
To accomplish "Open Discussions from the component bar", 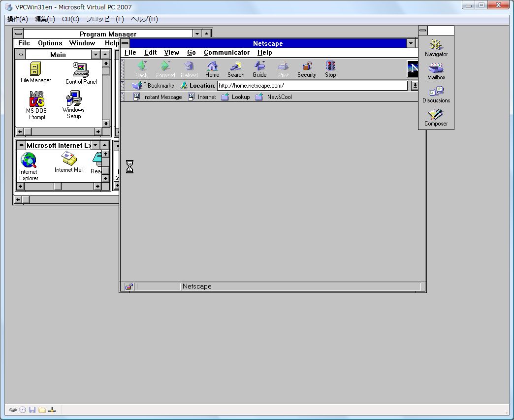I will (436, 95).
